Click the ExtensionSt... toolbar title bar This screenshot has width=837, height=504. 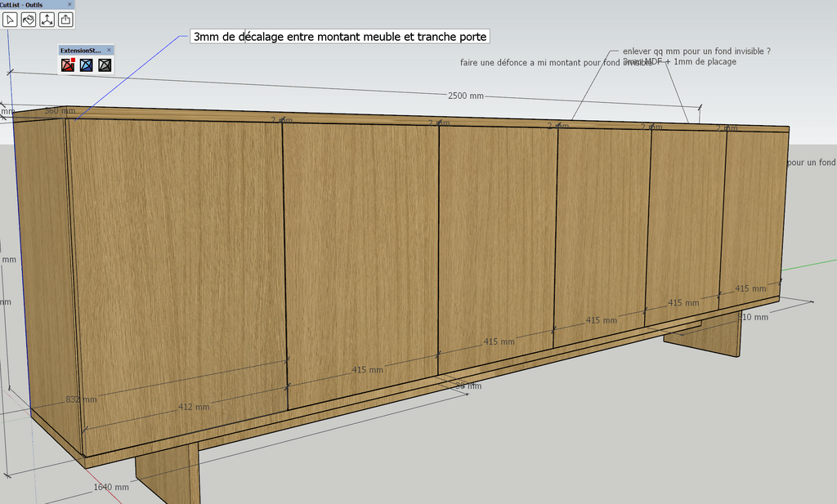click(80, 50)
